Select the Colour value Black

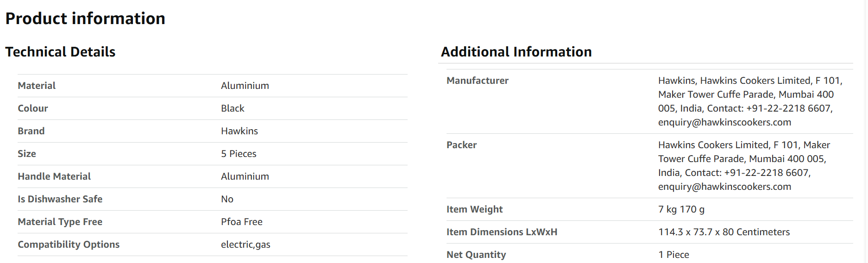tap(233, 108)
